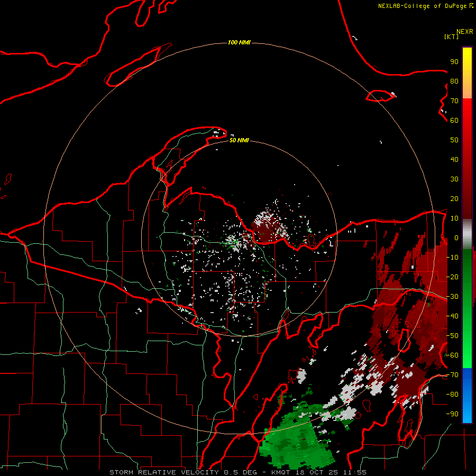Image resolution: width=476 pixels, height=476 pixels.
Task: Click the 60 value on the velocity scale
Action: click(454, 120)
